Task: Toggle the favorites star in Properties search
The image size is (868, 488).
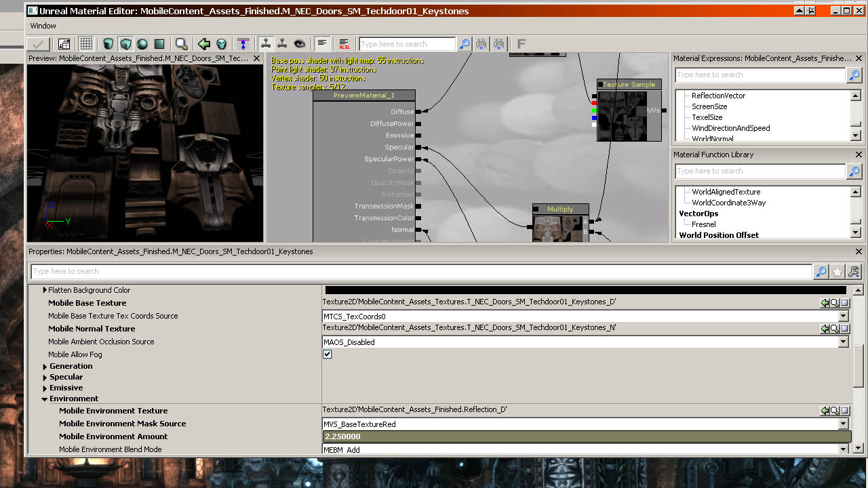Action: (x=837, y=272)
